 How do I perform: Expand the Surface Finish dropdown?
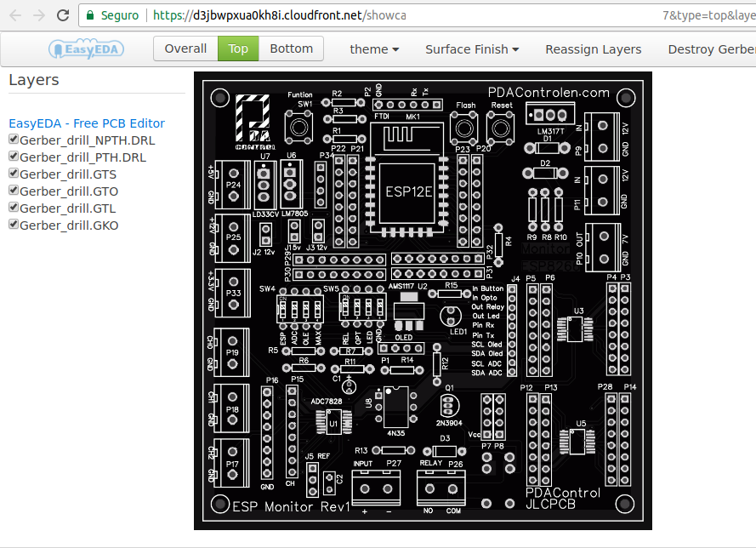[x=471, y=49]
